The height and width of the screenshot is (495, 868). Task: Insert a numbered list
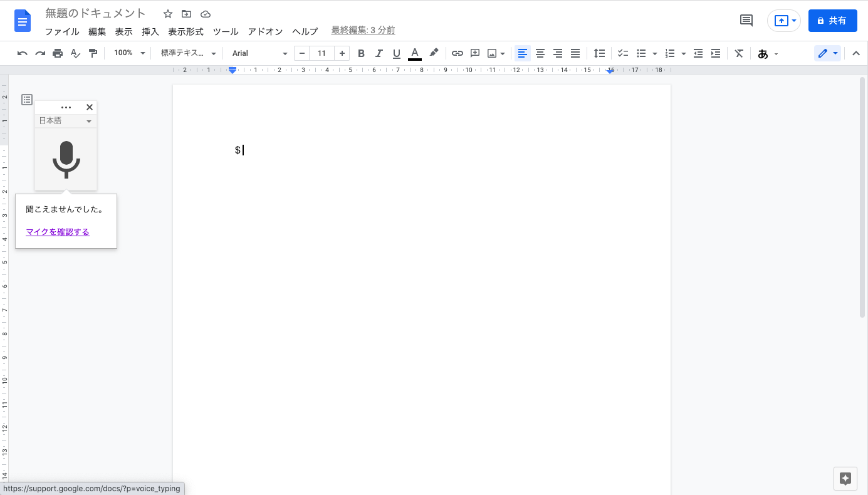670,53
